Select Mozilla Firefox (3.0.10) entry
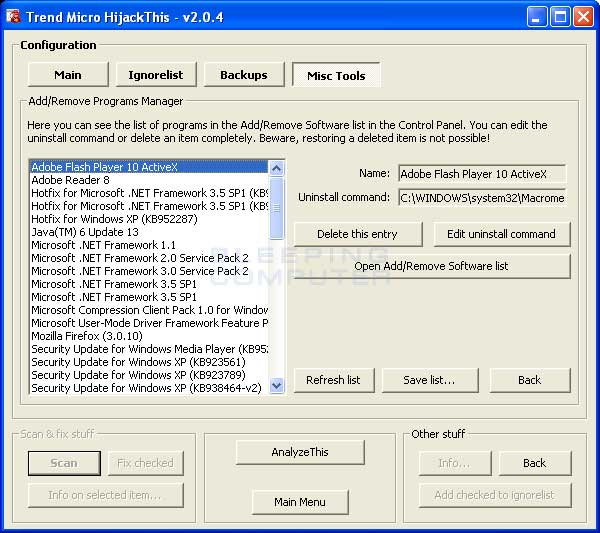Image resolution: width=600 pixels, height=533 pixels. [x=149, y=336]
